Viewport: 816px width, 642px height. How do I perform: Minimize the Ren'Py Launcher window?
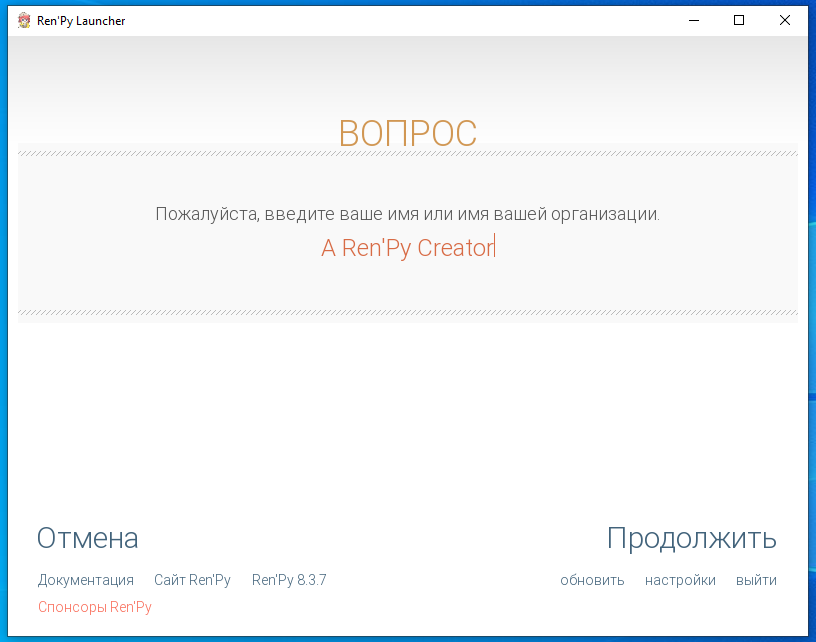coord(694,20)
